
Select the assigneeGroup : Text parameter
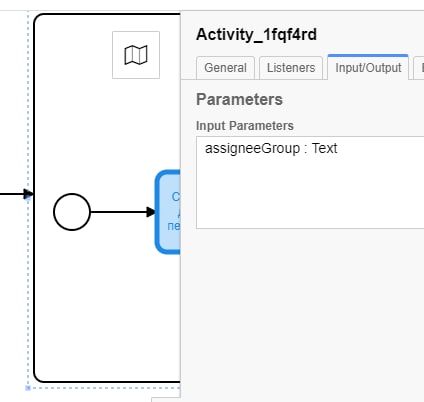(271, 148)
